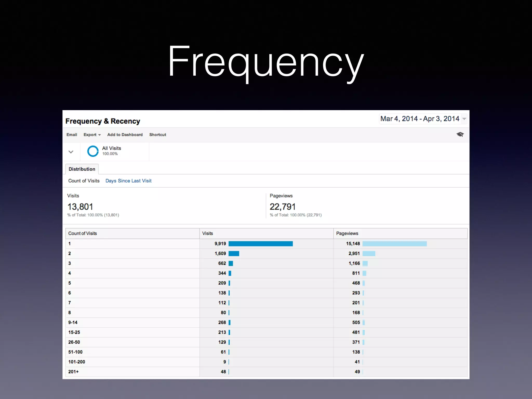Click the dark blue bar for 9,919 visits
The height and width of the screenshot is (399, 532).
(x=261, y=244)
